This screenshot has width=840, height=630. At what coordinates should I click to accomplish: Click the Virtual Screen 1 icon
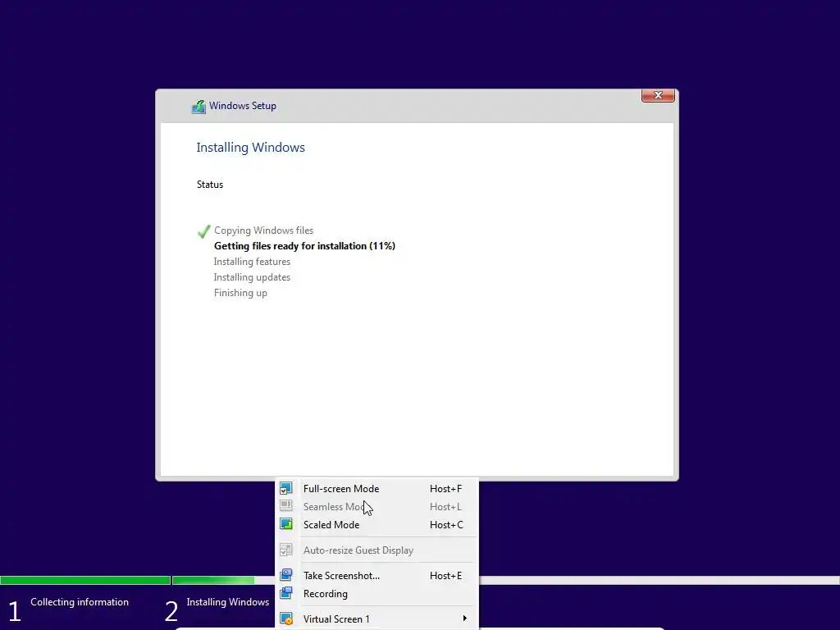[286, 619]
